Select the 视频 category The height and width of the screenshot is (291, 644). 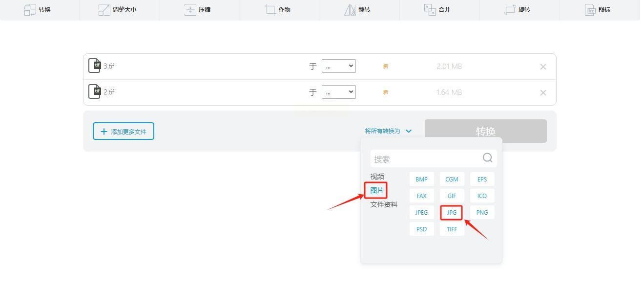[377, 176]
